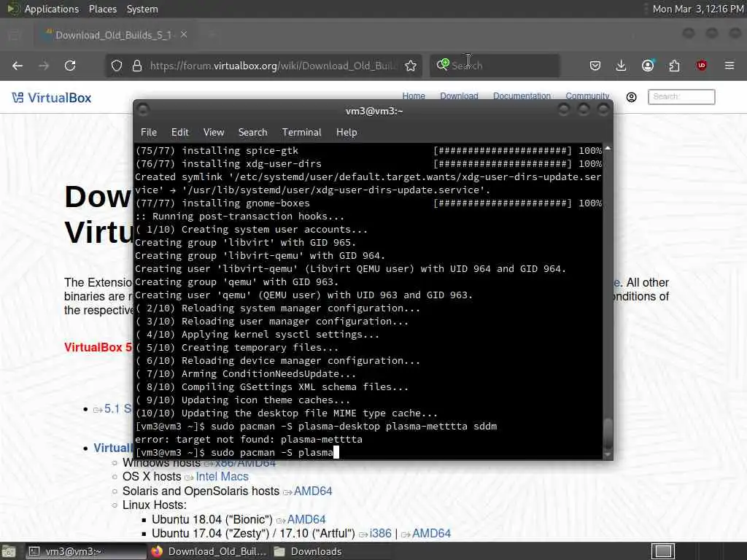Open the Firefox account icon

648,66
